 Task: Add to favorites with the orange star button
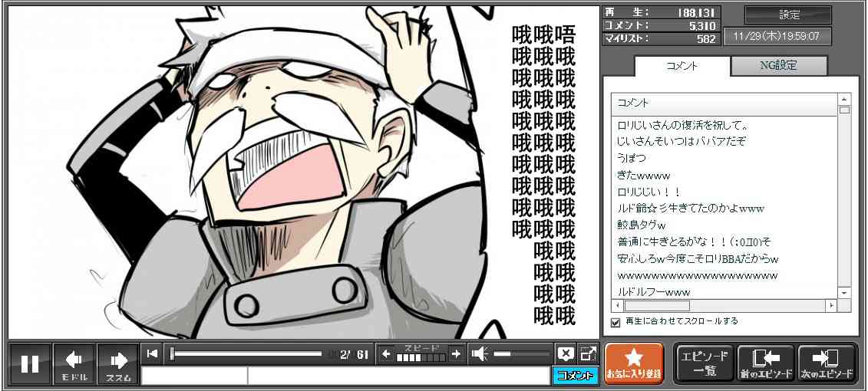tap(634, 363)
